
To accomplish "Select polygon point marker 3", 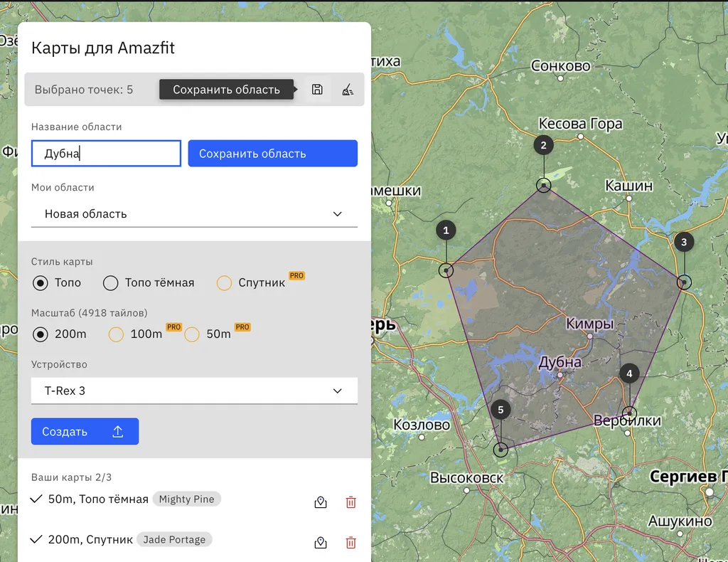I will (684, 242).
